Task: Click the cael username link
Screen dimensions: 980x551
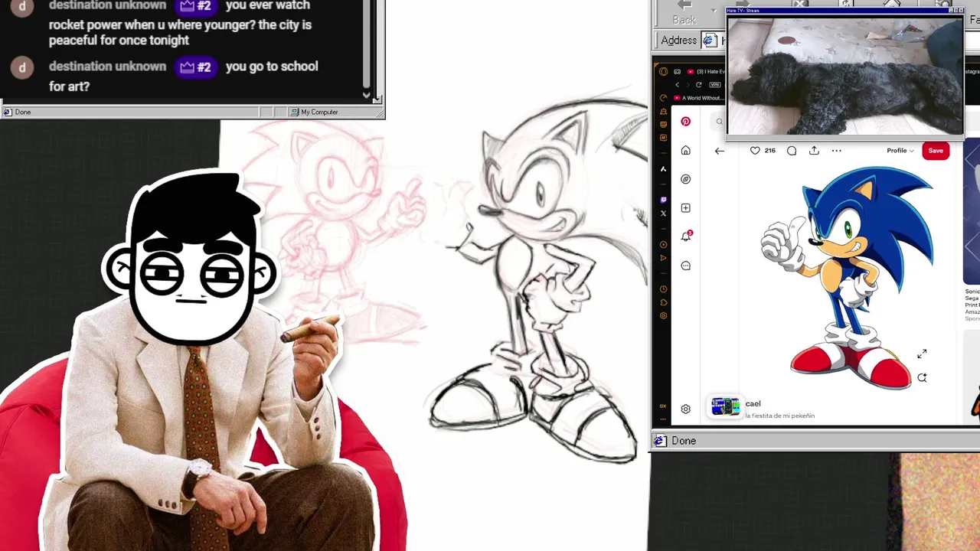Action: pyautogui.click(x=753, y=403)
